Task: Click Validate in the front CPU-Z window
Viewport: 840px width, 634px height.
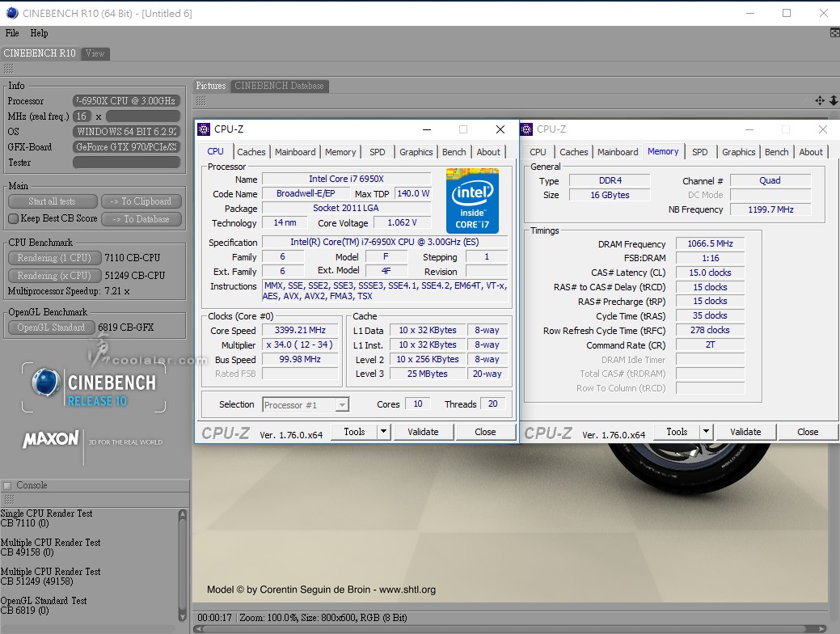Action: point(423,431)
